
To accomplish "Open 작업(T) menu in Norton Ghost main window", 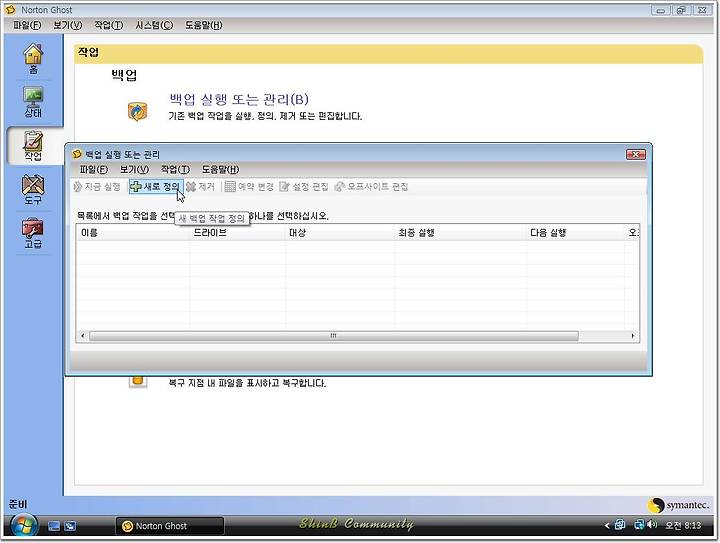I will pyautogui.click(x=109, y=25).
